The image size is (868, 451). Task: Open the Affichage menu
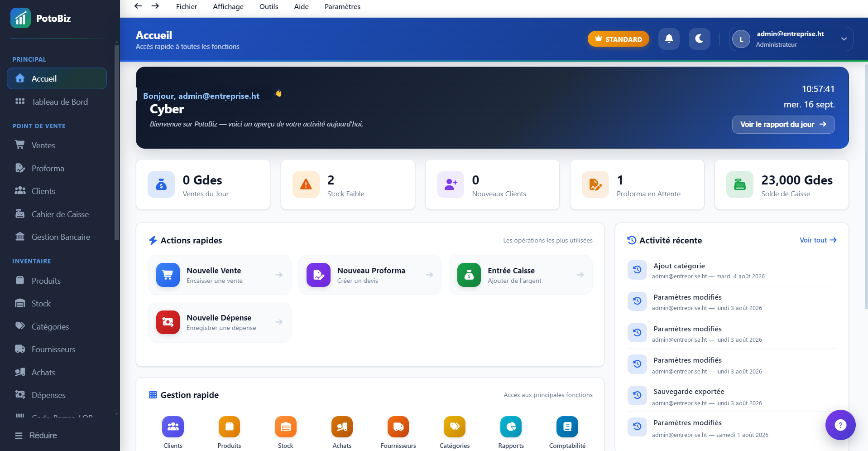click(x=228, y=6)
